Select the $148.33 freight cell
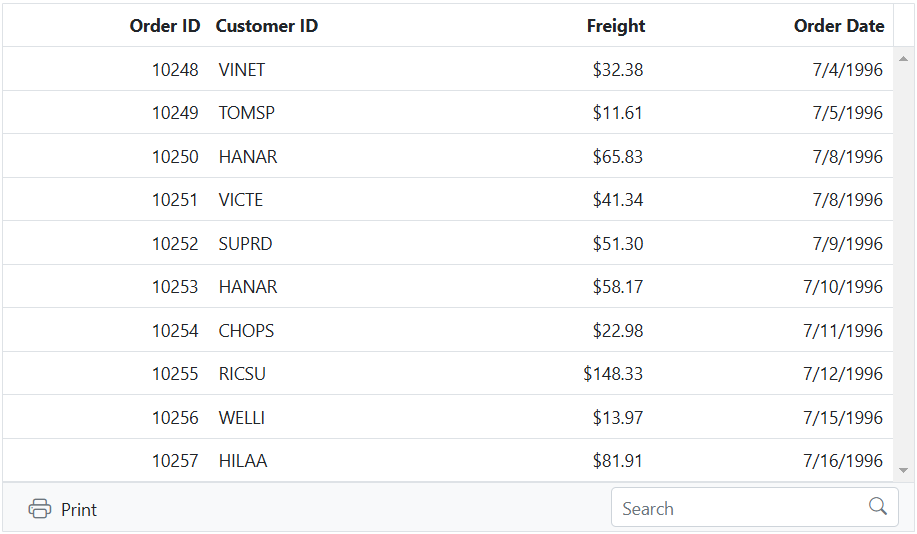 click(x=613, y=374)
